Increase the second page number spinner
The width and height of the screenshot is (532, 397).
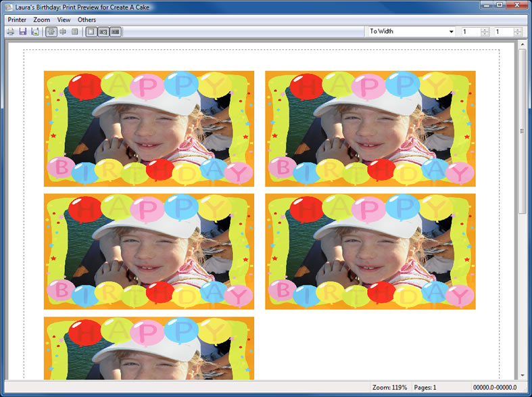(x=517, y=30)
